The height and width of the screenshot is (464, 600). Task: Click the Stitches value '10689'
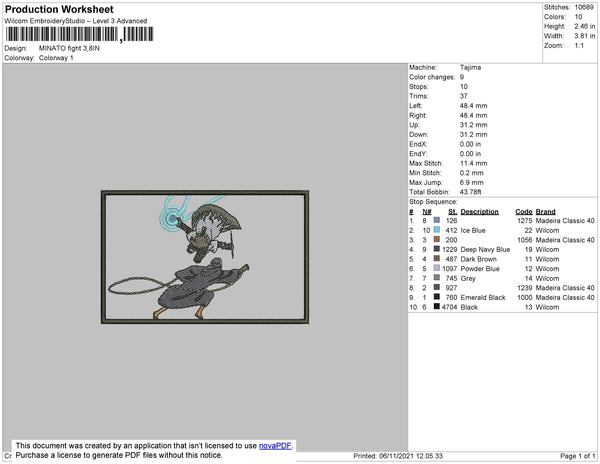coord(584,7)
